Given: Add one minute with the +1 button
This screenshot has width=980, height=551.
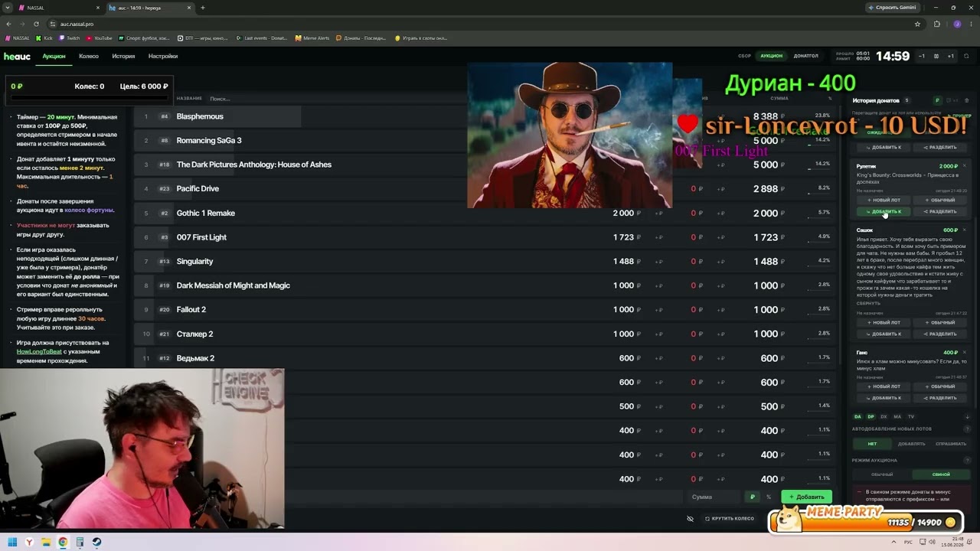Looking at the screenshot, I should coord(950,56).
